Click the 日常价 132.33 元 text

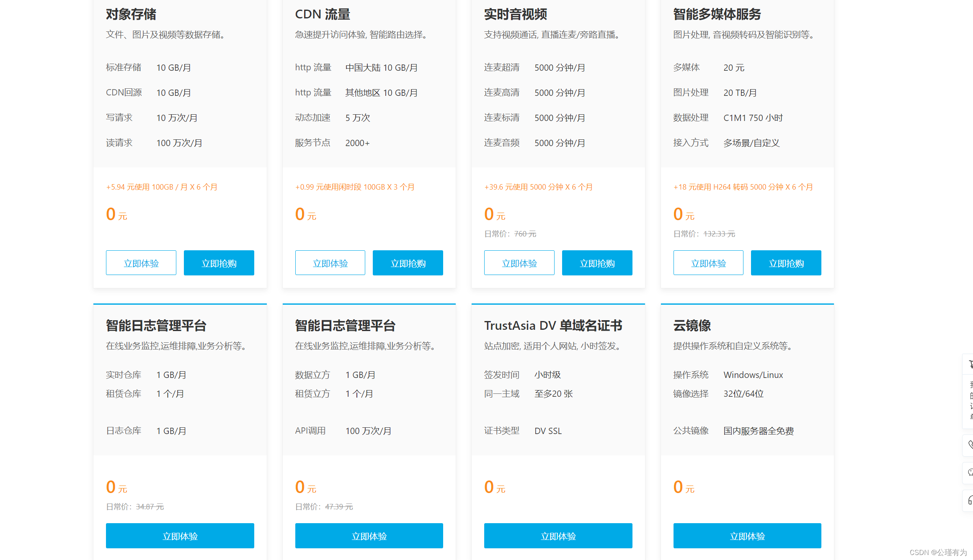click(x=704, y=234)
